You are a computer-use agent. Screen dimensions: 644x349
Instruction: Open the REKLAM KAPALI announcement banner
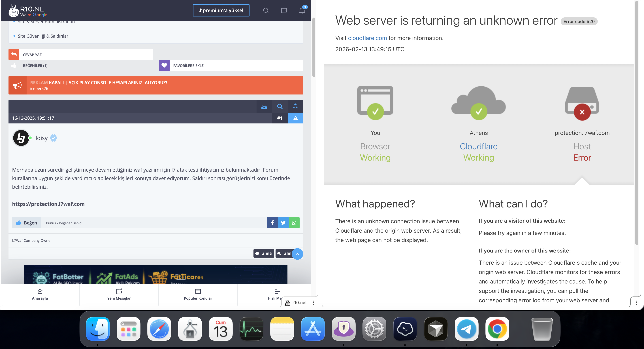[156, 85]
